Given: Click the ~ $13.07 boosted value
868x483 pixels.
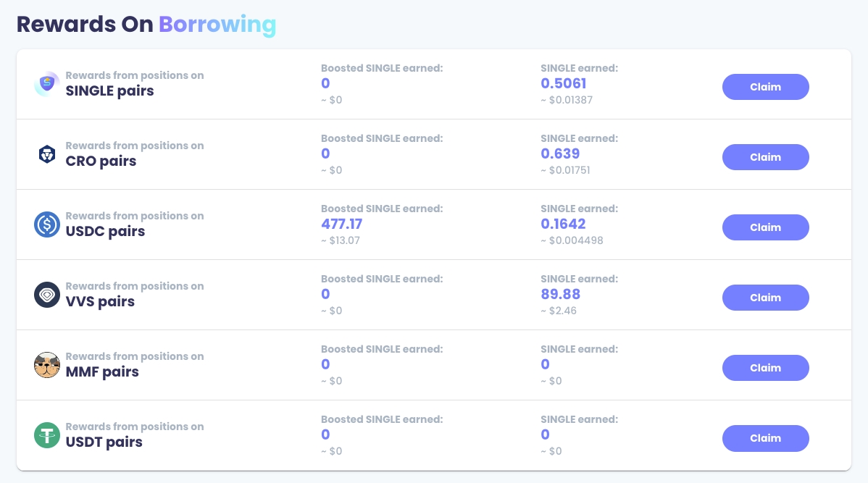Looking at the screenshot, I should click(x=342, y=240).
